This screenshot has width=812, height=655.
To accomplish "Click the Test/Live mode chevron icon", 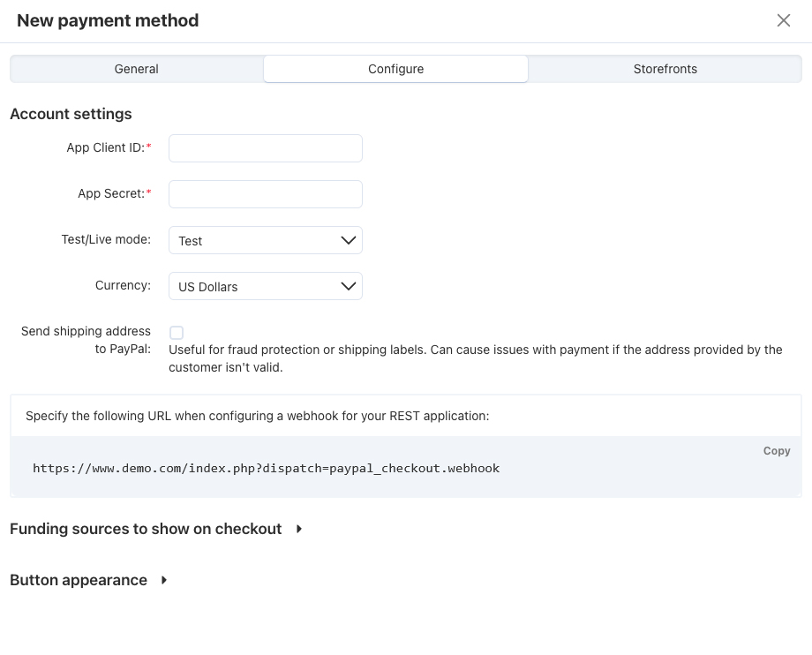I will click(x=348, y=239).
